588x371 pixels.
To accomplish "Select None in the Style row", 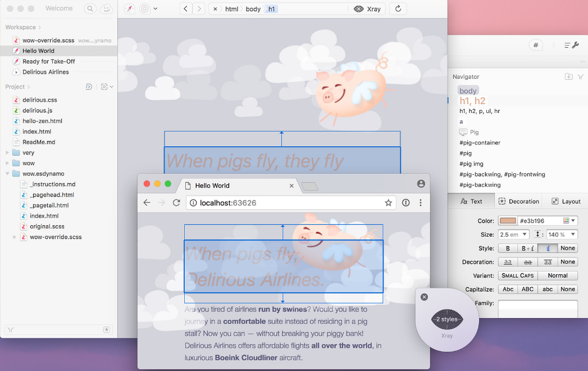I will pos(568,248).
